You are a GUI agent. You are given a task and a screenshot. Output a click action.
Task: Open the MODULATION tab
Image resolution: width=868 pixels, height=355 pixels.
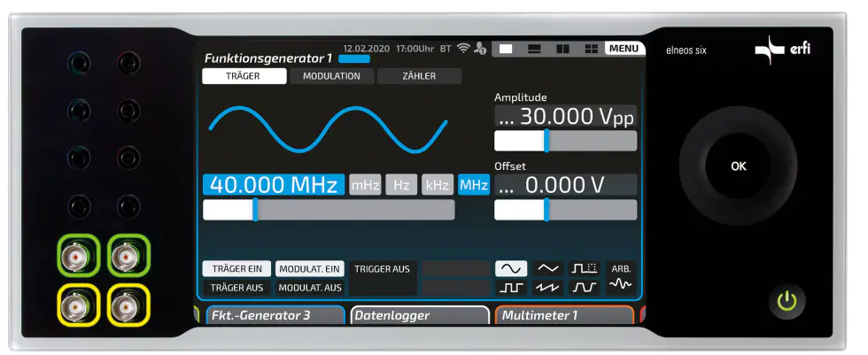[331, 76]
